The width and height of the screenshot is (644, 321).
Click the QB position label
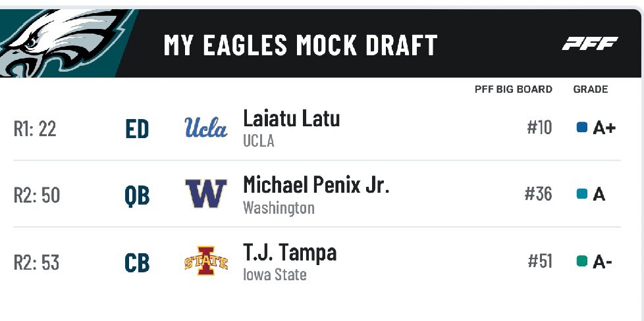pos(137,195)
